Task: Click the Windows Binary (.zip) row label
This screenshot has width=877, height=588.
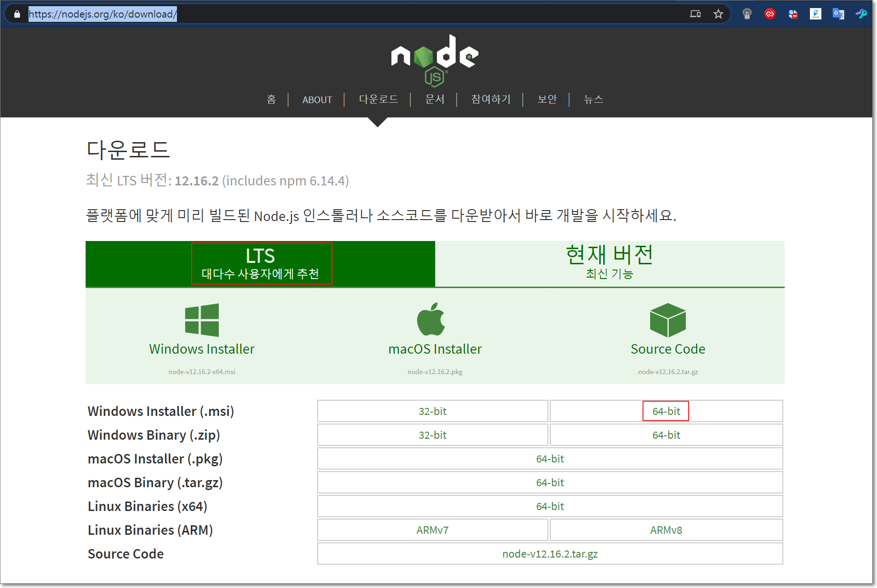Action: point(154,435)
